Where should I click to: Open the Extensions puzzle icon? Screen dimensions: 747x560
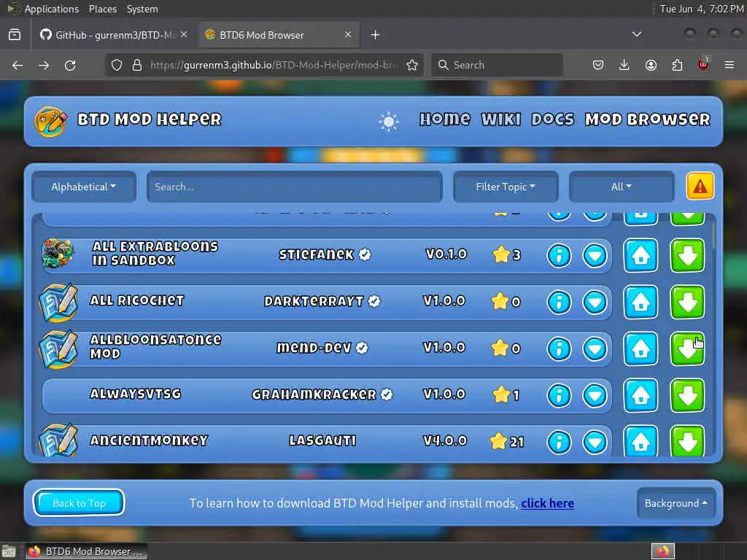677,65
